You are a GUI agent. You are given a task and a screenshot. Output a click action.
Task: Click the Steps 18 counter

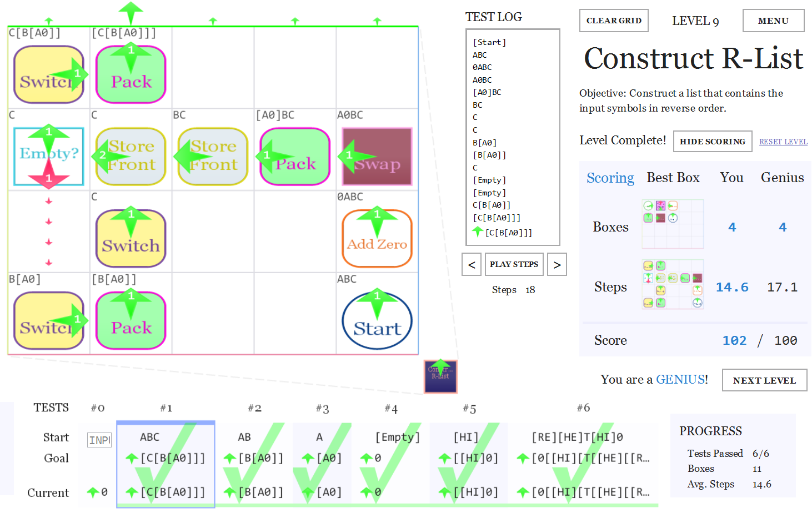514,290
